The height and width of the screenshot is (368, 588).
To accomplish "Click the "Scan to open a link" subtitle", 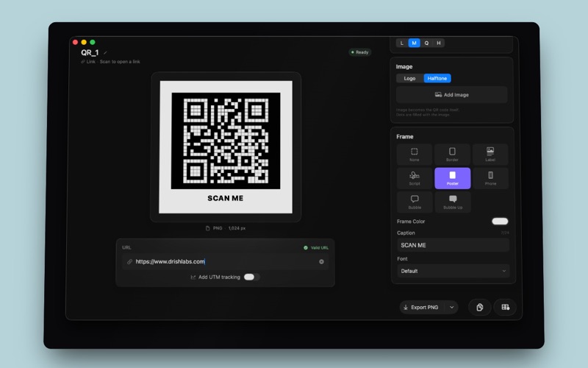I will tap(120, 62).
